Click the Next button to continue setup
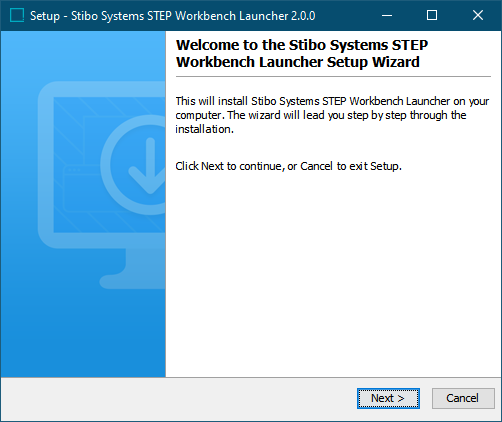The image size is (502, 422). (x=388, y=398)
